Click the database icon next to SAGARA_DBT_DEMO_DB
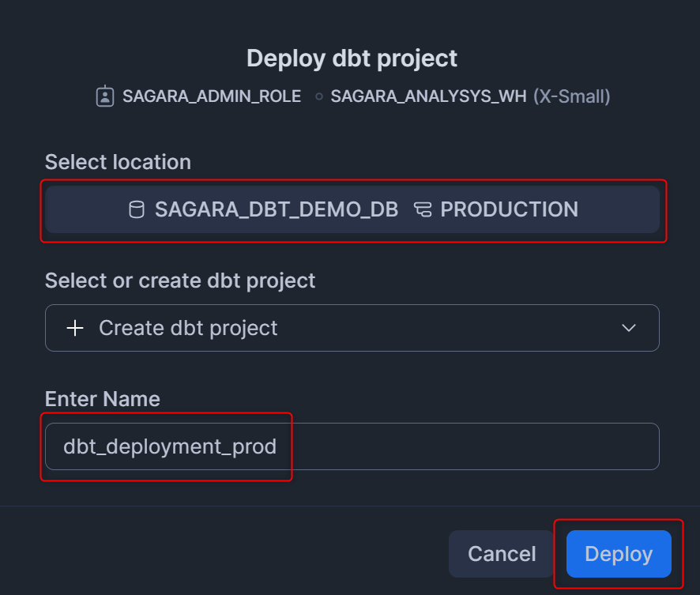The width and height of the screenshot is (700, 595). (137, 209)
